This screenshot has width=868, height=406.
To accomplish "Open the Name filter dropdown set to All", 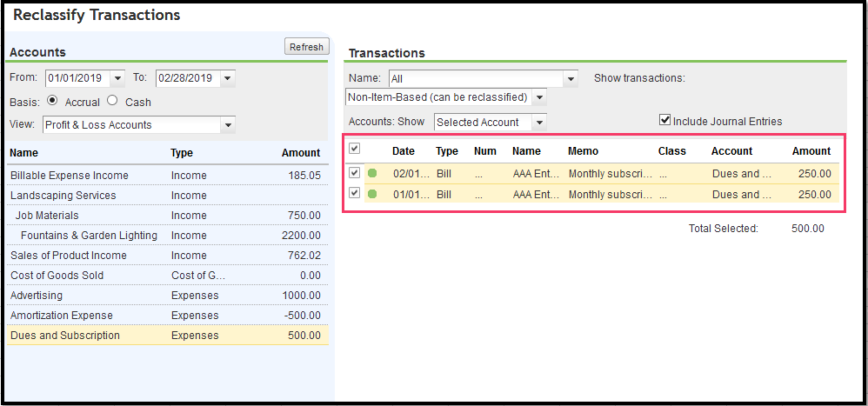I will (x=571, y=78).
